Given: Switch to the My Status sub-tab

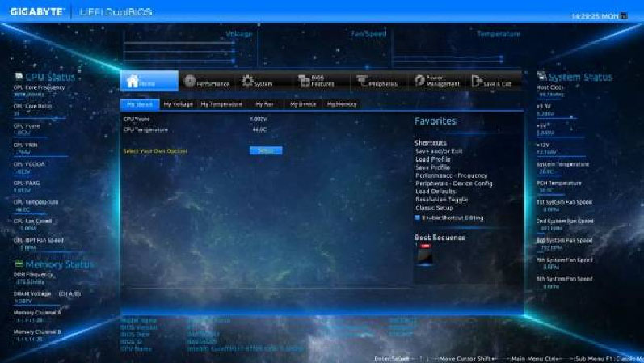Looking at the screenshot, I should tap(140, 104).
